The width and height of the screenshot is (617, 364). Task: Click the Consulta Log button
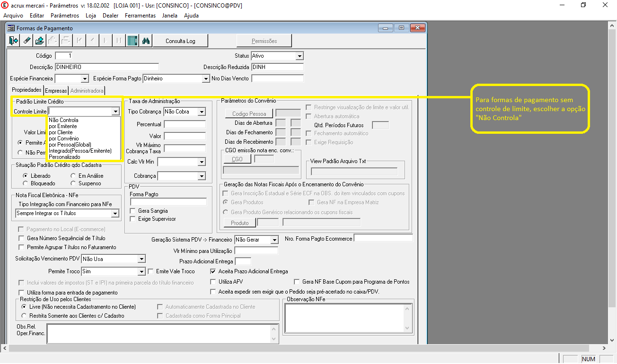click(180, 41)
